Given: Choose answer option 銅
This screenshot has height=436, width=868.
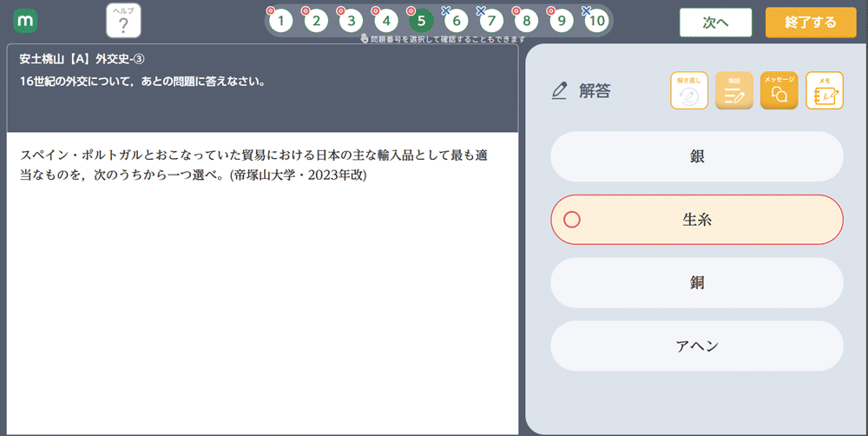Looking at the screenshot, I should tap(697, 282).
